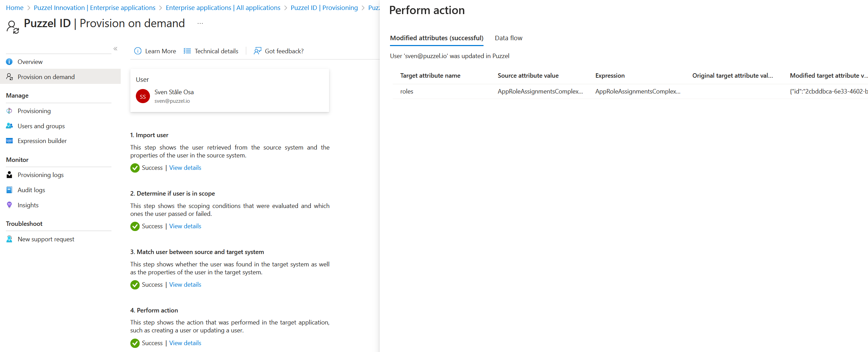Click the Expression builder icon

coord(9,141)
